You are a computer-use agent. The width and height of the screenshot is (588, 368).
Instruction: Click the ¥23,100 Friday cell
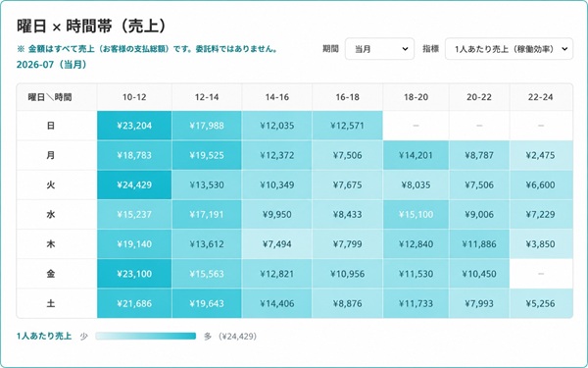pyautogui.click(x=134, y=274)
